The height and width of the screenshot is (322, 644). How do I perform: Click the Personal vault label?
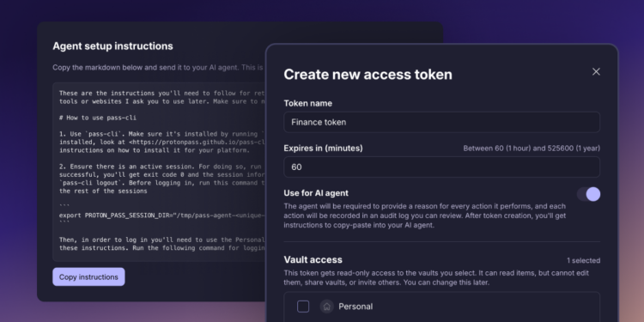355,307
